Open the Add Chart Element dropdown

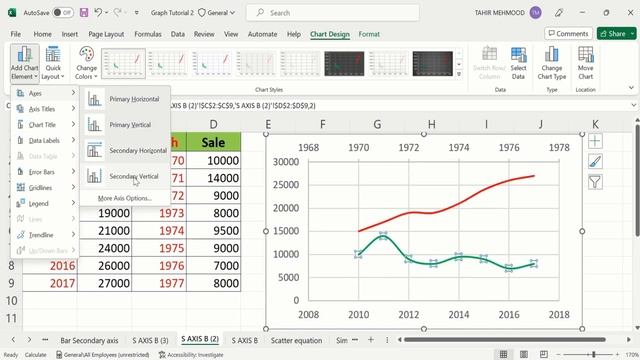(24, 63)
